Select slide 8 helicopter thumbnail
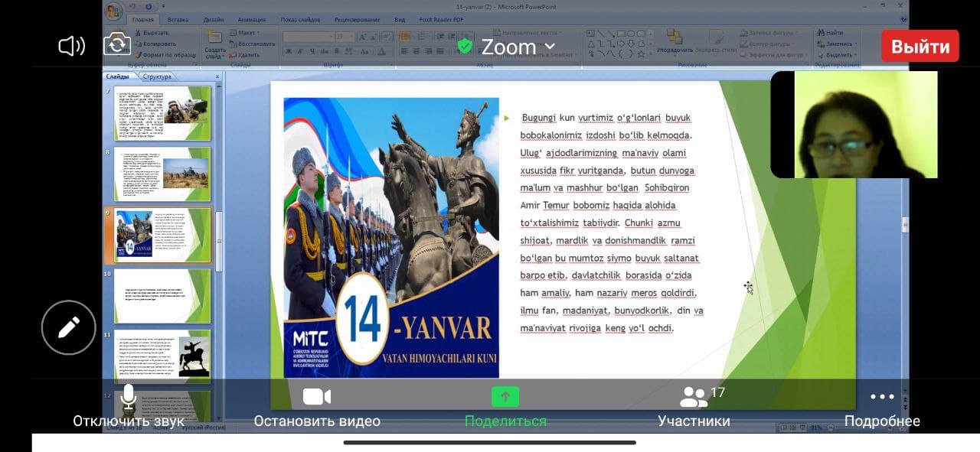Image resolution: width=980 pixels, height=452 pixels. [162, 174]
